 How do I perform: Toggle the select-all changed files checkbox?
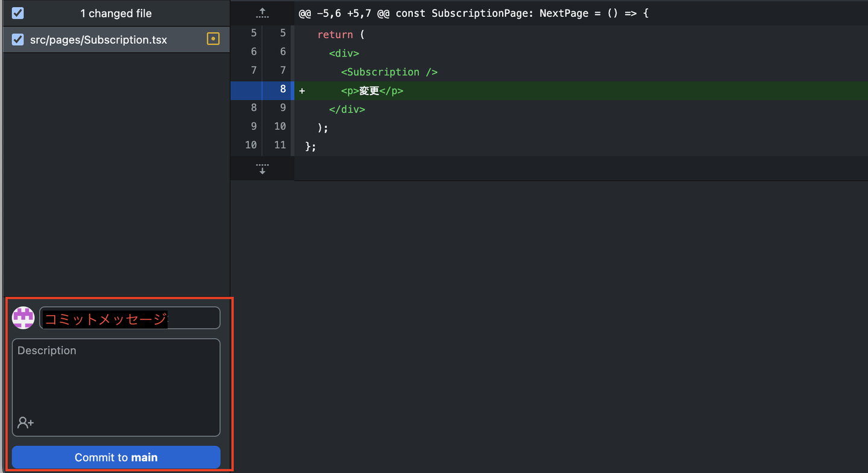tap(18, 13)
